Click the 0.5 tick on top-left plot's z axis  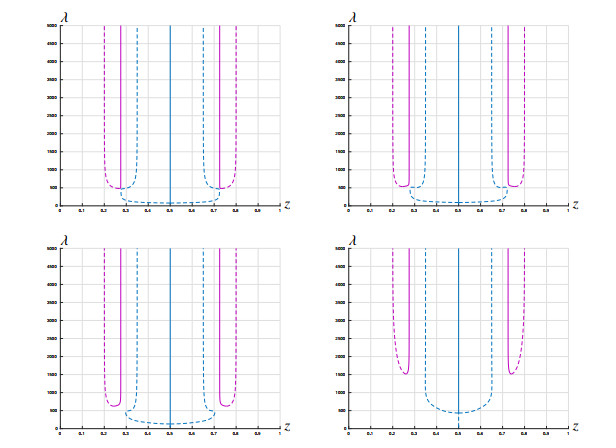tap(170, 211)
